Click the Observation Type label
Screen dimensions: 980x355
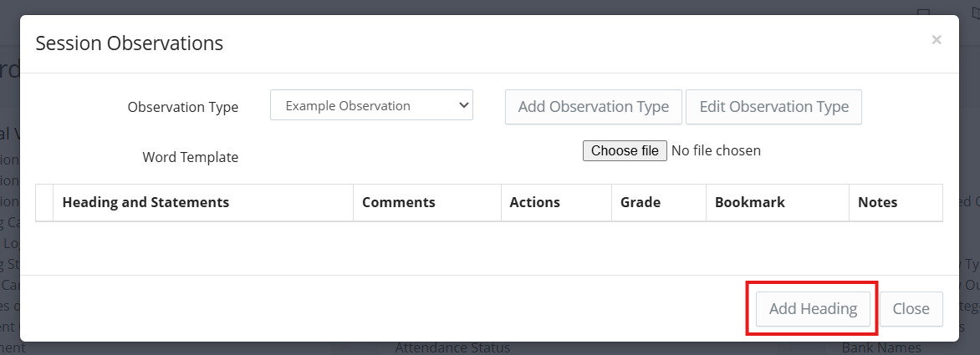[182, 107]
